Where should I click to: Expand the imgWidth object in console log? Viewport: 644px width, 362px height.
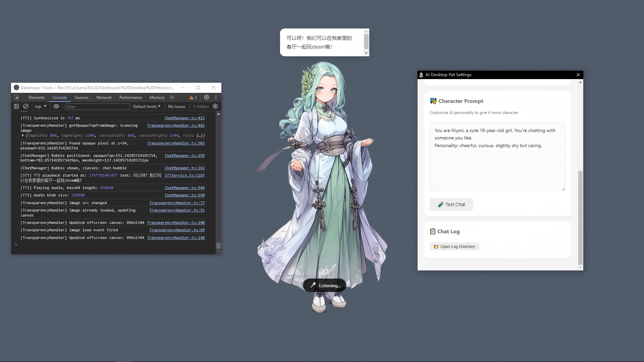click(x=23, y=135)
